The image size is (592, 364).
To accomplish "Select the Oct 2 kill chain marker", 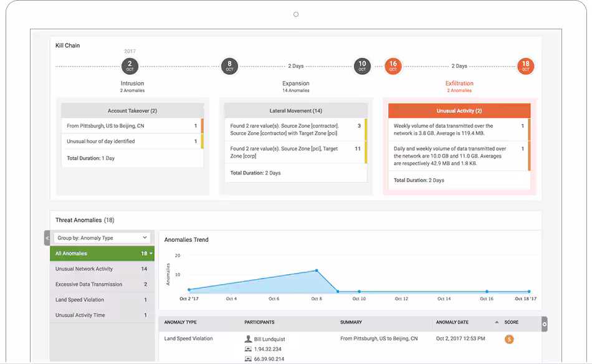I will [130, 66].
